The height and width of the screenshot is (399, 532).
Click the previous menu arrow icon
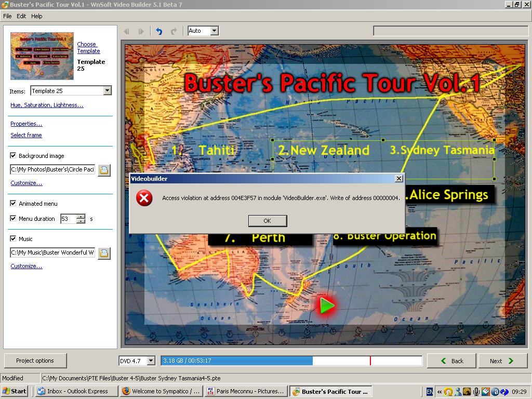click(x=126, y=31)
